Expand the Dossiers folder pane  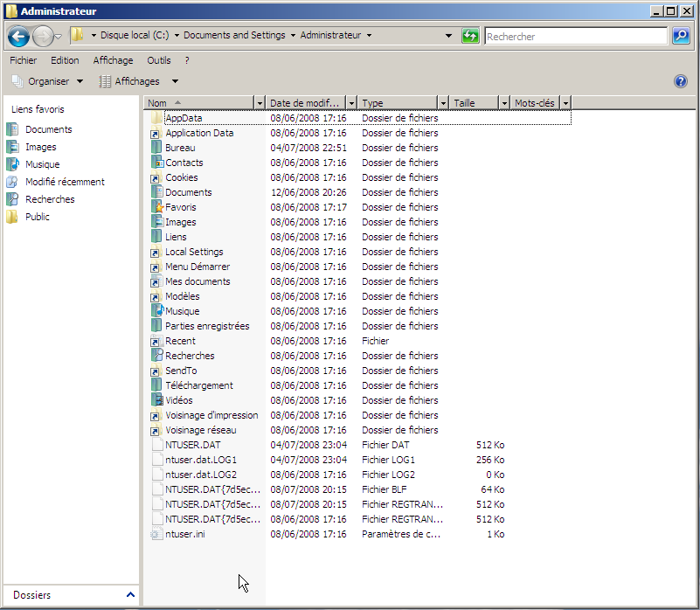[x=130, y=595]
